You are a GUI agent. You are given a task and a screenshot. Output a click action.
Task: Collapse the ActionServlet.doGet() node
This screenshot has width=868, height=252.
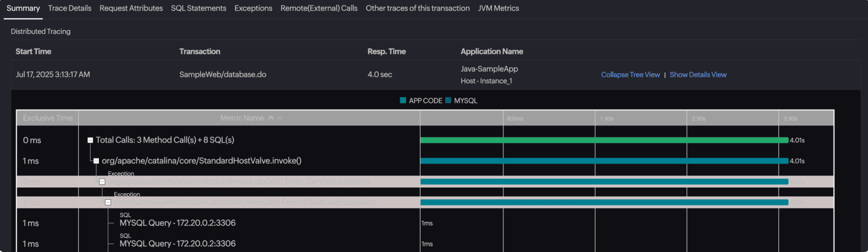tap(102, 182)
